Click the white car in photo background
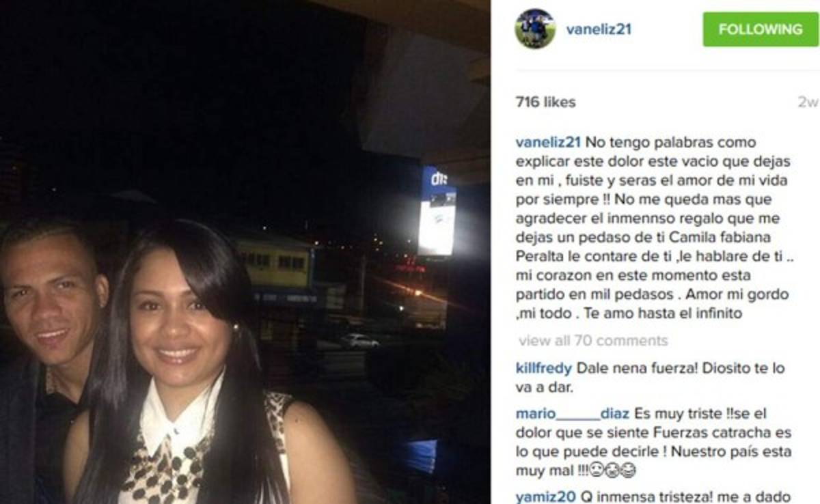The image size is (820, 504). click(x=359, y=340)
